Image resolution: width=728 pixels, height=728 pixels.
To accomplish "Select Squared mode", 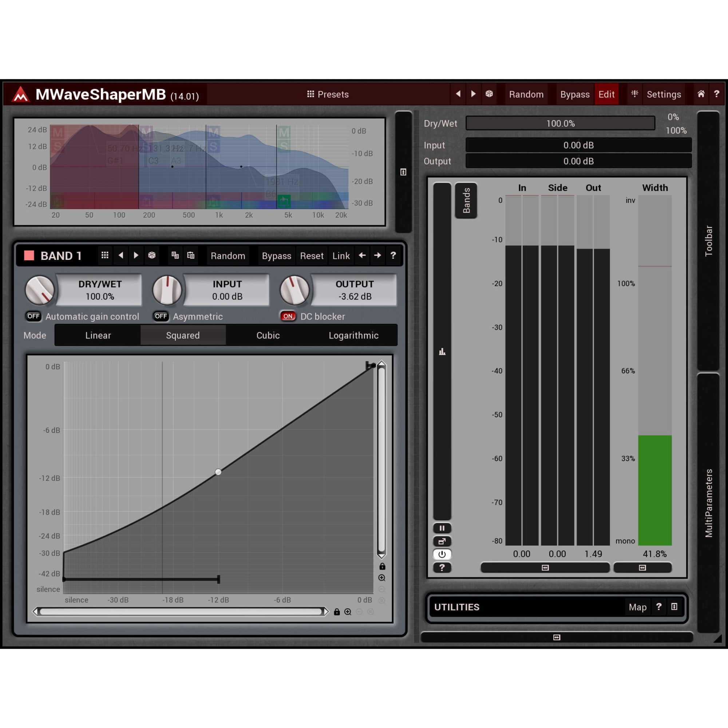I will pyautogui.click(x=183, y=335).
